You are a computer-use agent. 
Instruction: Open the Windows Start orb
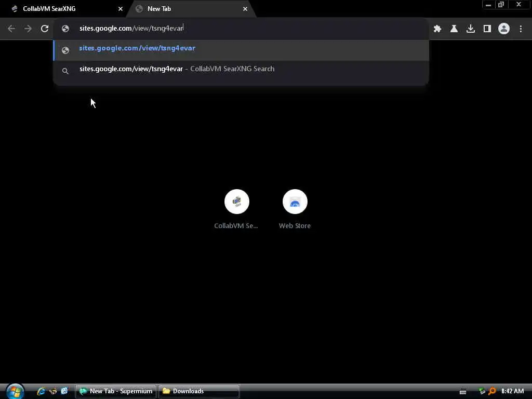(15, 391)
